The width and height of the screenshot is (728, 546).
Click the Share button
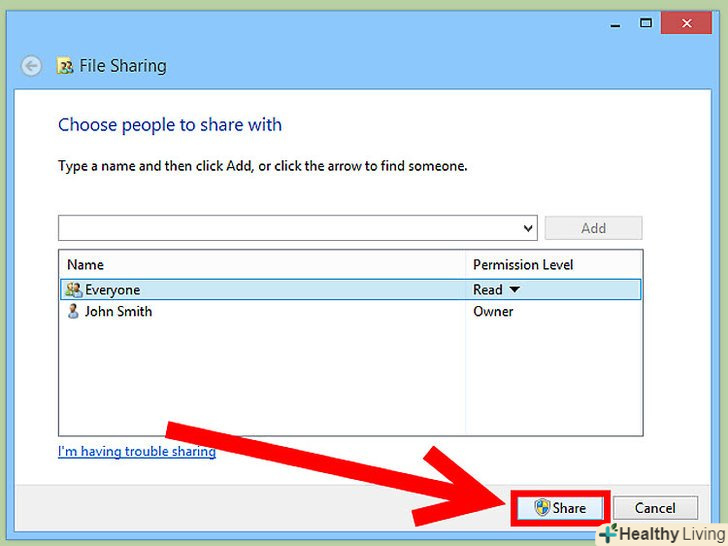(x=560, y=508)
